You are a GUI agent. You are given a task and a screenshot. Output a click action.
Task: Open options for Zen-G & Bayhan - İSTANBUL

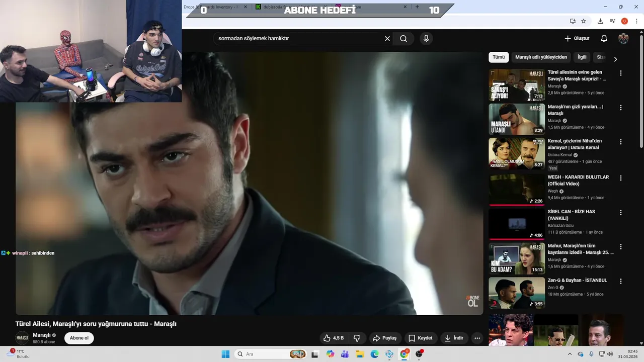[620, 281]
